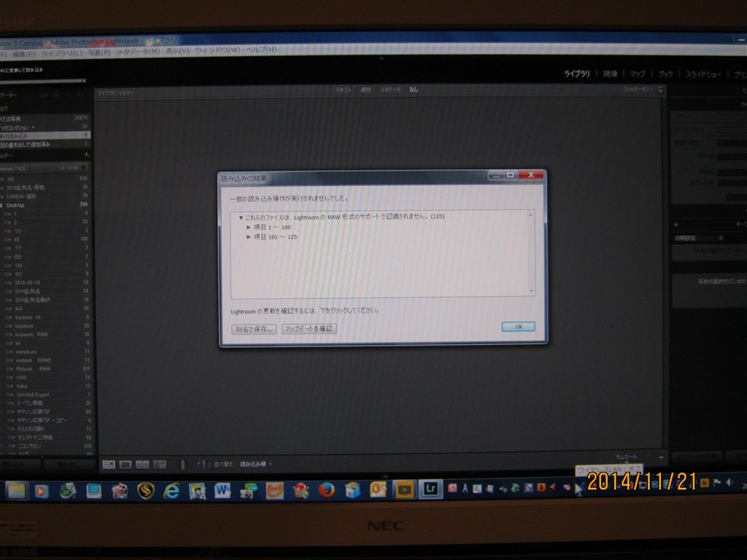Click the Lightroom Lr taskbar icon
Screen dimensions: 747x560
tap(430, 489)
